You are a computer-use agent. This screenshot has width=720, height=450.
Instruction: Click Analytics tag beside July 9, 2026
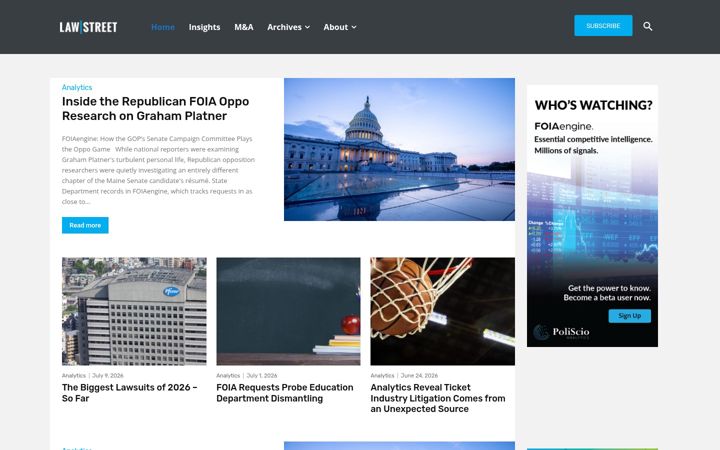pos(74,376)
